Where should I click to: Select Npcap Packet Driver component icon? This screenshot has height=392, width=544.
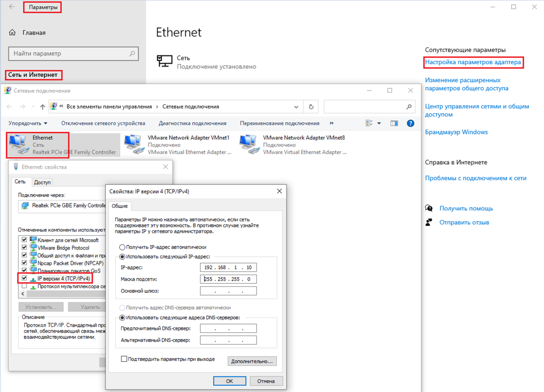pos(33,263)
